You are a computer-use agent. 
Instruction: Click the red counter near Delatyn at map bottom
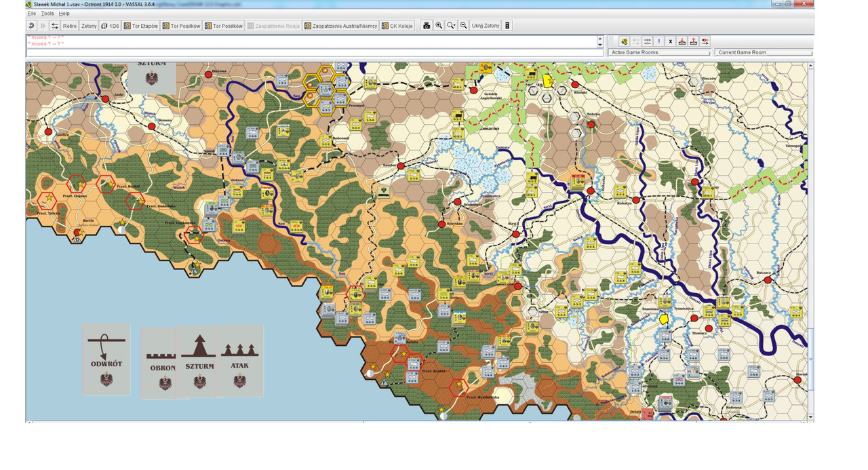(x=649, y=414)
